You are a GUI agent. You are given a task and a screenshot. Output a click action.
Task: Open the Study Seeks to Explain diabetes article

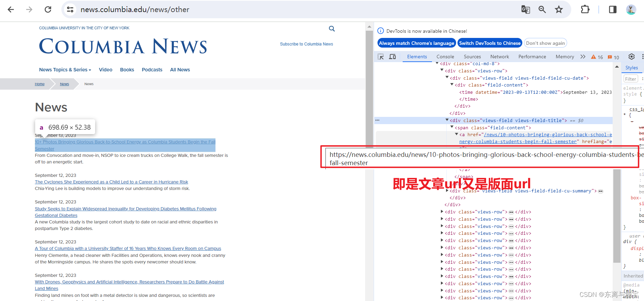point(125,212)
